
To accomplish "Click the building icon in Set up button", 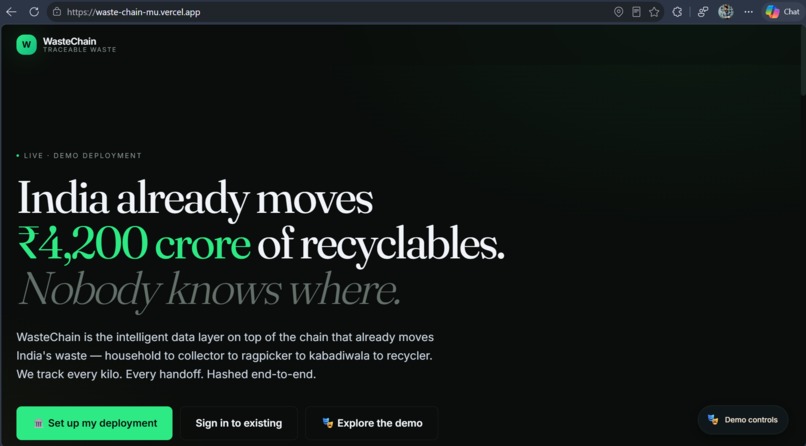I will pos(38,424).
